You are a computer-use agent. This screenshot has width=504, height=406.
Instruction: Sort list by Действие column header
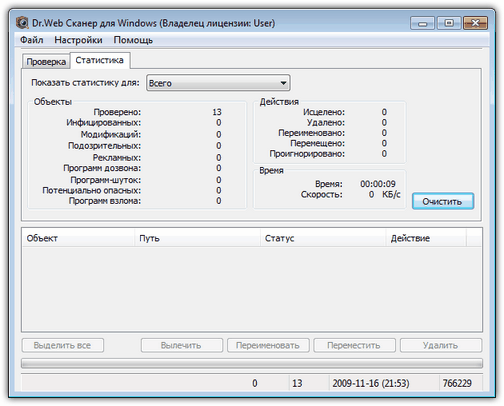tap(426, 238)
